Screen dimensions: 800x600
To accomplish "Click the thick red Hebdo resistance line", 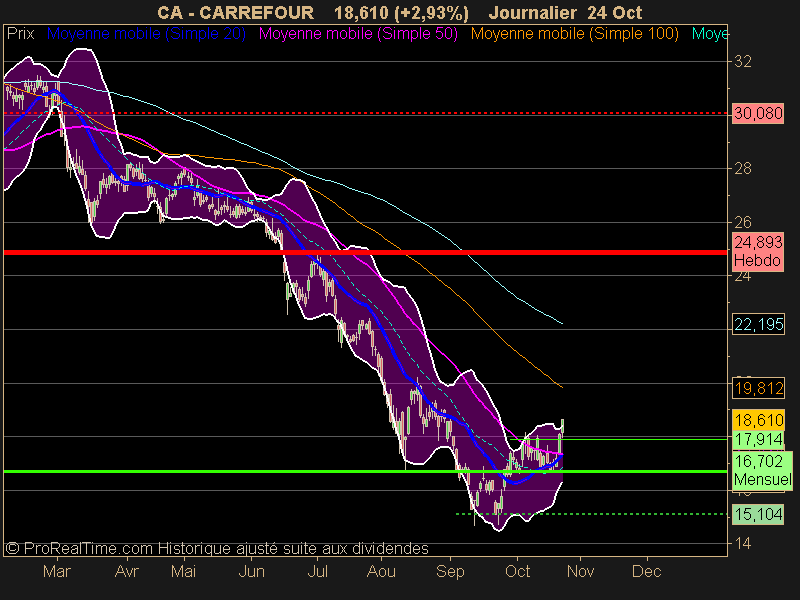I will point(365,252).
